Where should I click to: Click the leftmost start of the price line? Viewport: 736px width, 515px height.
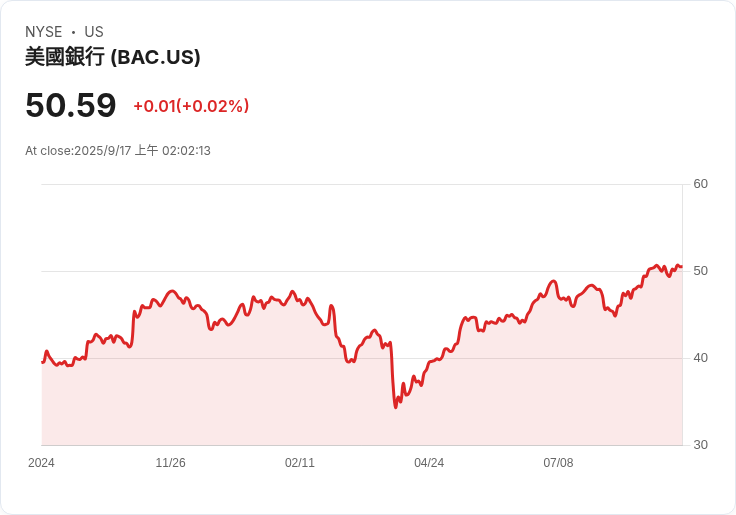[42, 362]
